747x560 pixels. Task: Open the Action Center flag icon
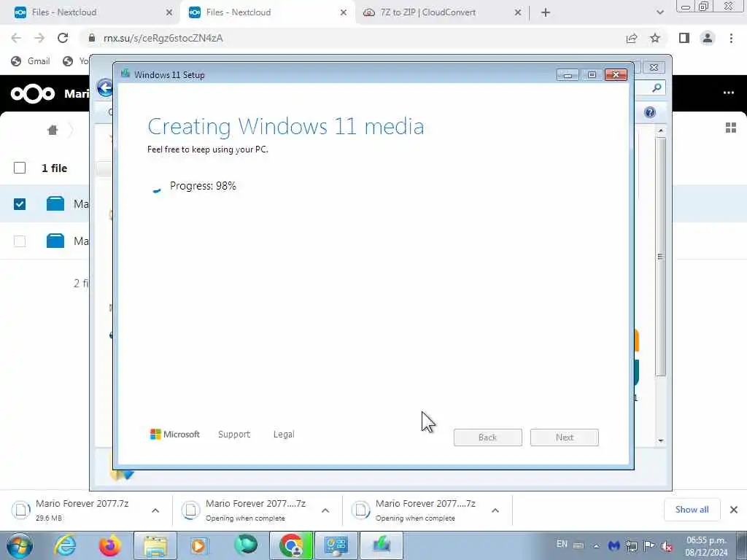tap(649, 545)
